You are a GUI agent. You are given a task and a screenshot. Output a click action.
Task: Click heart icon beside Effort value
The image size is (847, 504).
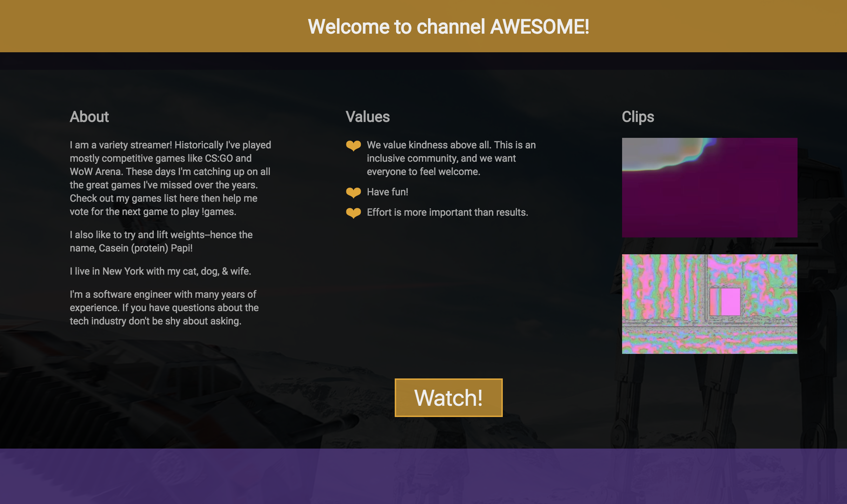[353, 213]
